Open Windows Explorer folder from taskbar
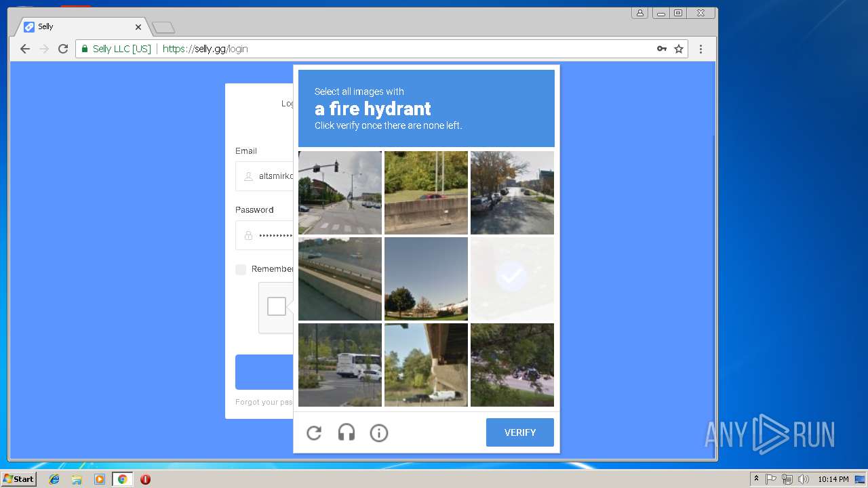Image resolution: width=868 pixels, height=488 pixels. coord(77,479)
